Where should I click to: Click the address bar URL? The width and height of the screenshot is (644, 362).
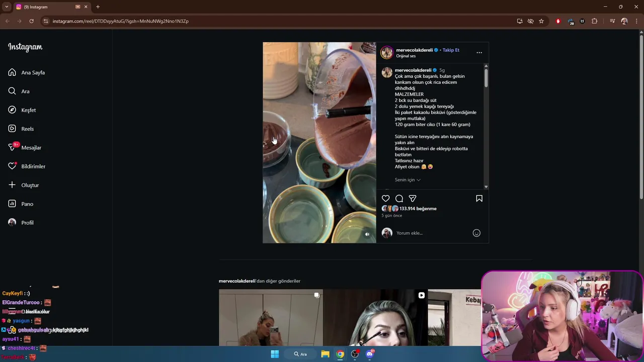click(120, 21)
